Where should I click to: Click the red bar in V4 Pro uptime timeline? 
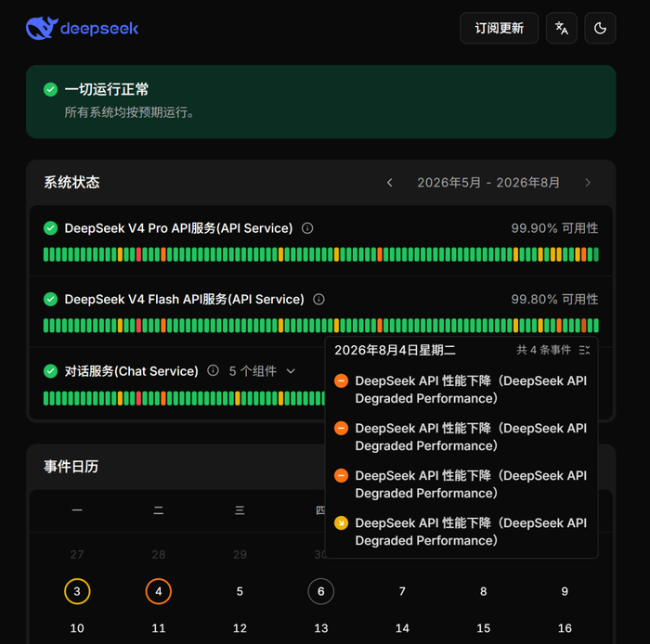tap(139, 254)
